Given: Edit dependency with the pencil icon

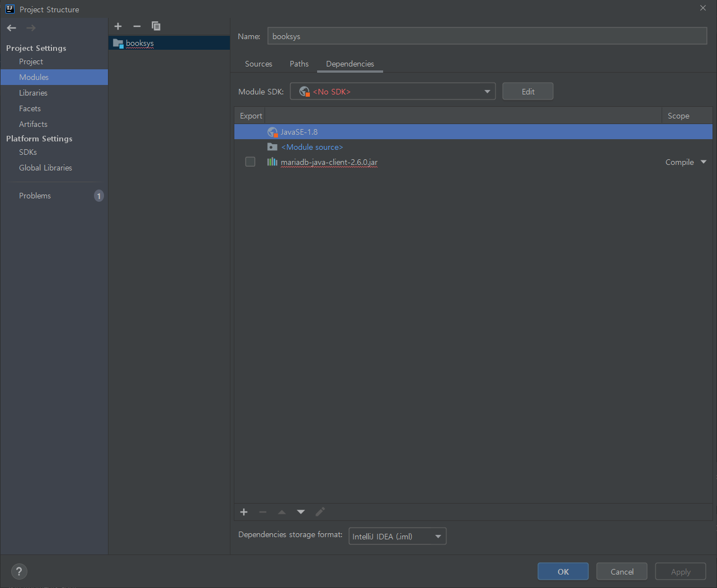Looking at the screenshot, I should click(320, 512).
